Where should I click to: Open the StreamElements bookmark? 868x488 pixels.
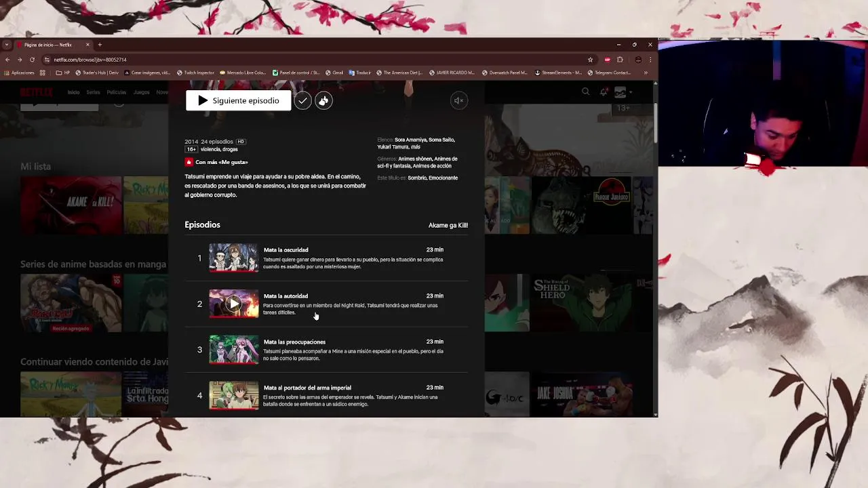click(x=558, y=73)
